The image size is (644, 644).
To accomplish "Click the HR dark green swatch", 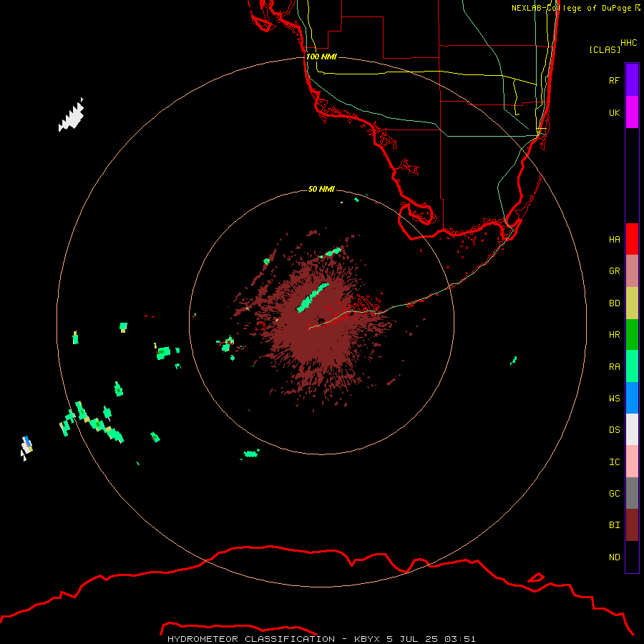I will click(632, 335).
